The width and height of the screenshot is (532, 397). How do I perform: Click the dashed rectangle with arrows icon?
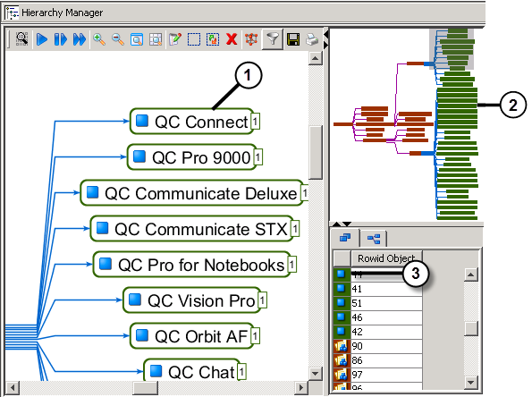[x=213, y=39]
